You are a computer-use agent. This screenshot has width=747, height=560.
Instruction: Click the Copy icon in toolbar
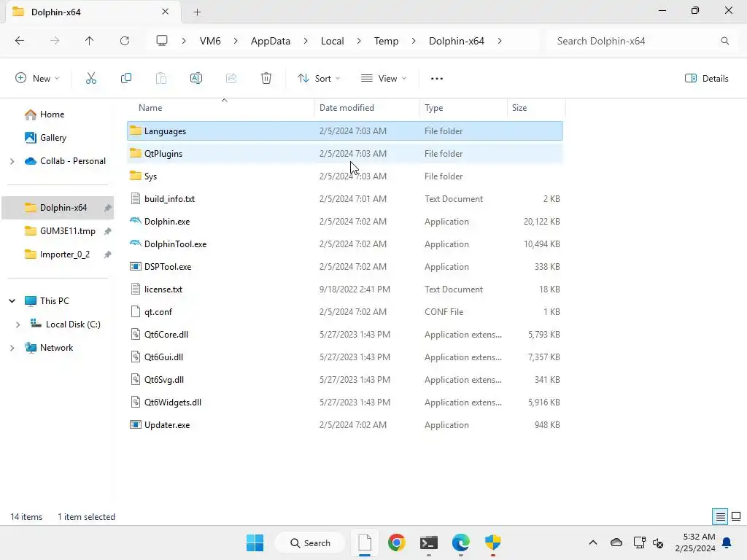(x=125, y=79)
